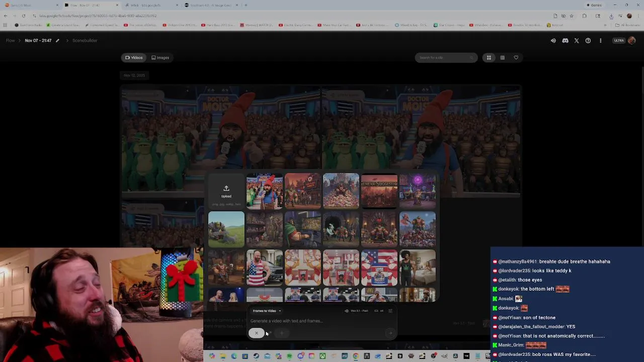Switch to the Seedream 4.0 browser tab
The width and height of the screenshot is (644, 362).
point(211,5)
